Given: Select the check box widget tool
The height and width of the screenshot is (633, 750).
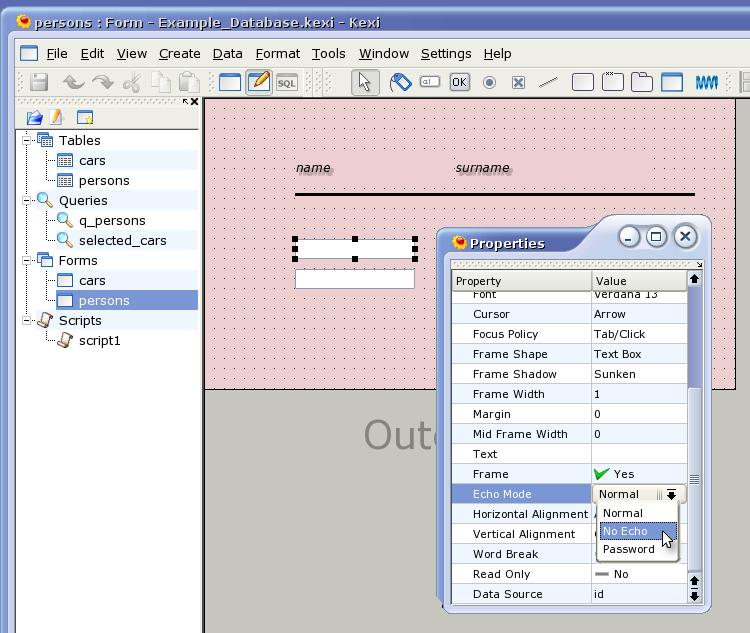Looking at the screenshot, I should [518, 83].
